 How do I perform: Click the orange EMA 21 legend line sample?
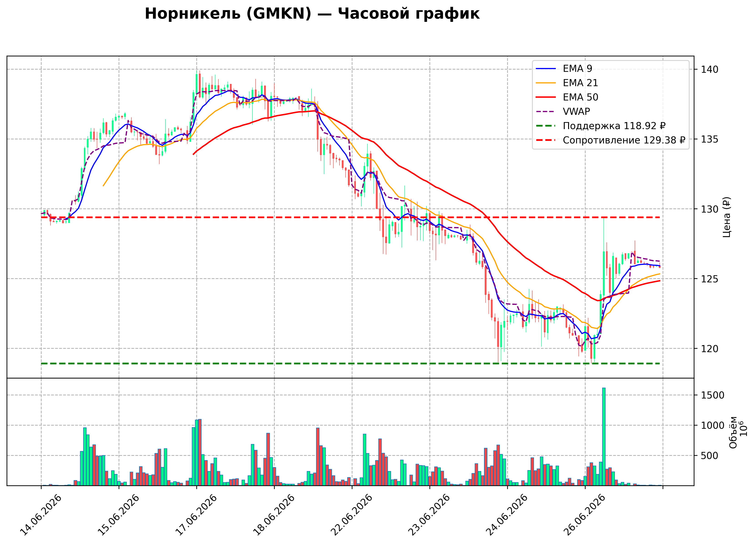tap(546, 83)
